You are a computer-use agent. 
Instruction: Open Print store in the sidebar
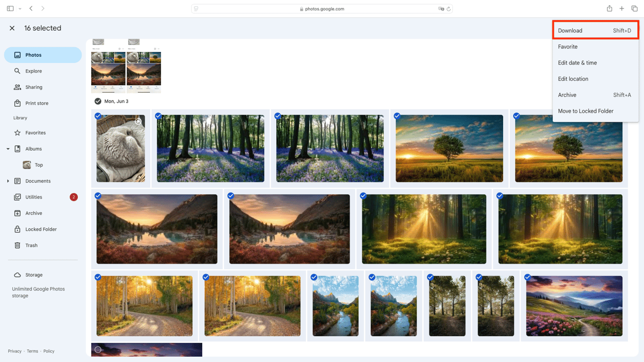43,103
